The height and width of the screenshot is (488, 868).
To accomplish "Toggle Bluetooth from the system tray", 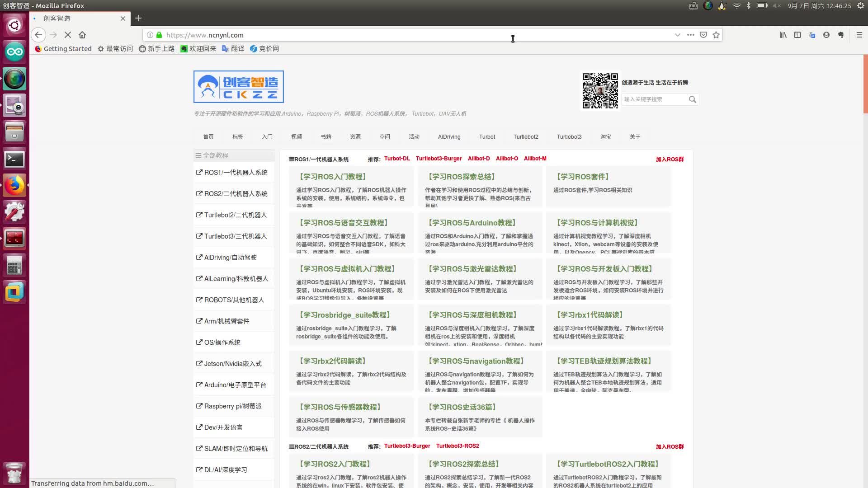I will tap(749, 6).
